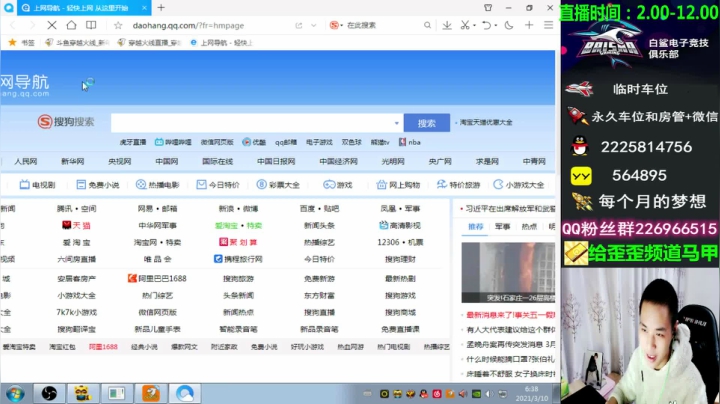Image resolution: width=720 pixels, height=404 pixels.
Task: Open the 小游戏大全 category
Action: [x=518, y=185]
